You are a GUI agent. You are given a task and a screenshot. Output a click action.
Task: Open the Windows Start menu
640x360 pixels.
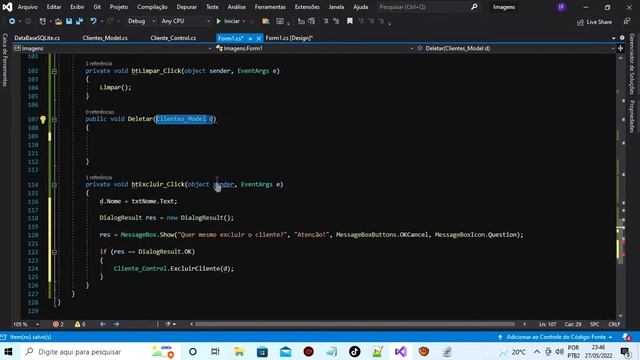8,351
